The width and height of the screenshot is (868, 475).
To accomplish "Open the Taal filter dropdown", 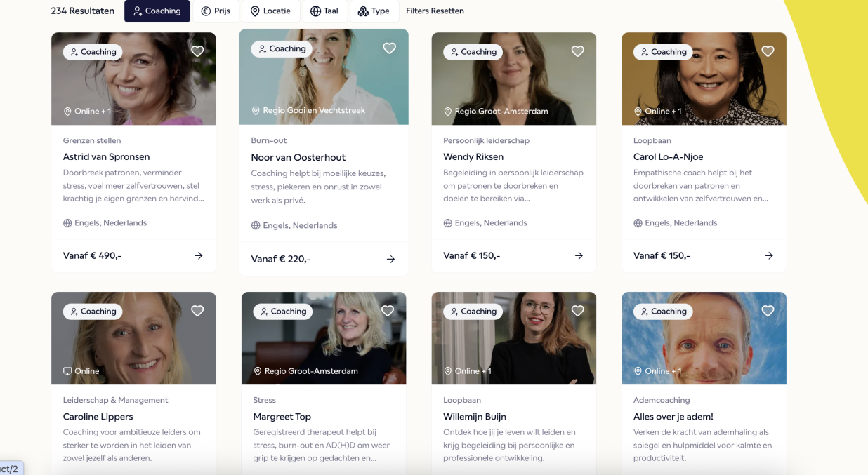I will coord(324,11).
